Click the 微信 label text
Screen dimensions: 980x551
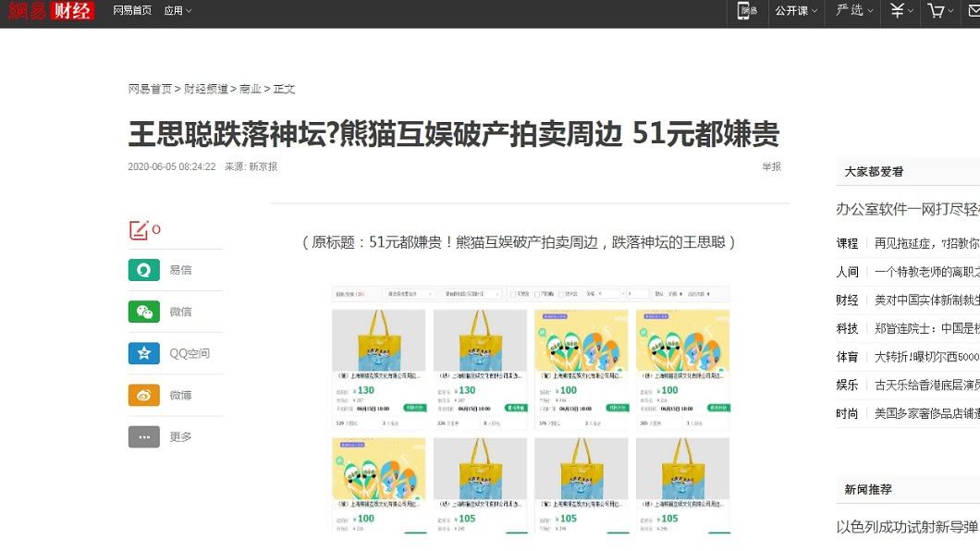click(180, 312)
